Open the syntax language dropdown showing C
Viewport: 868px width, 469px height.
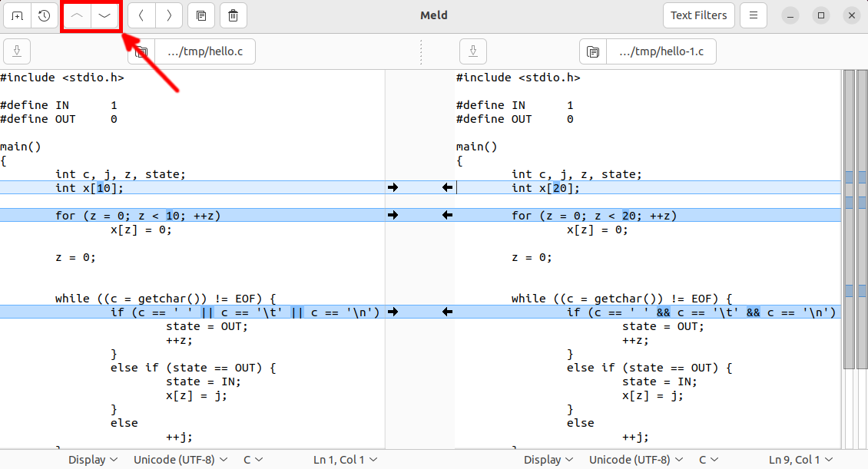(x=253, y=459)
